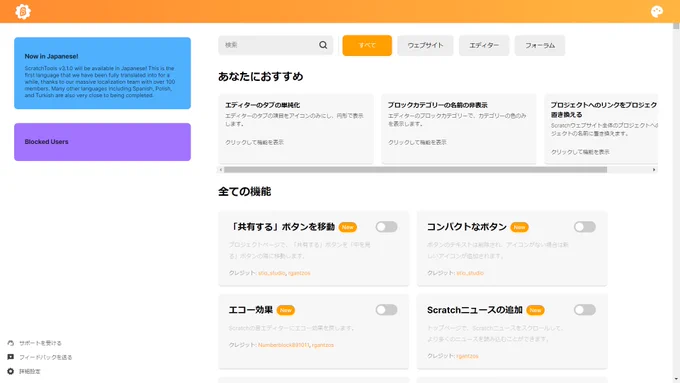Open the プロジェクトへのリンク recommended card

click(x=601, y=128)
